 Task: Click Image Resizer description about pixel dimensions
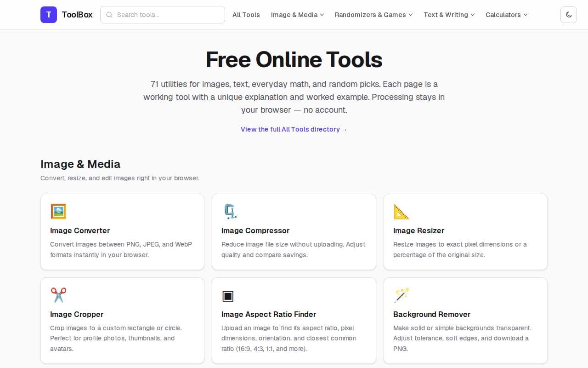click(460, 249)
